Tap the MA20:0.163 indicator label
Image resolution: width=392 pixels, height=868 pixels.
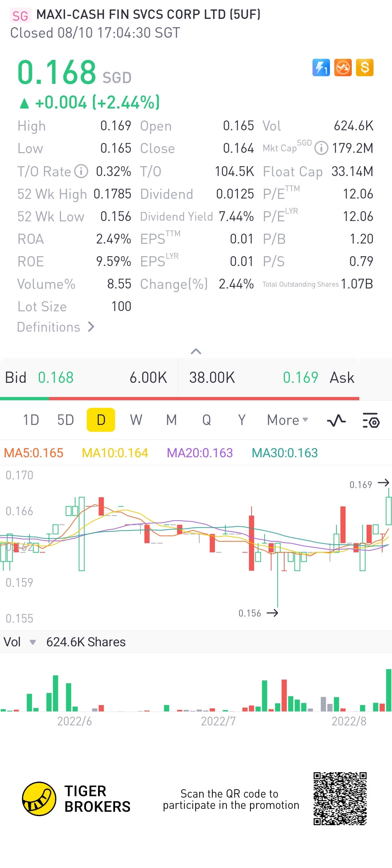click(x=200, y=453)
